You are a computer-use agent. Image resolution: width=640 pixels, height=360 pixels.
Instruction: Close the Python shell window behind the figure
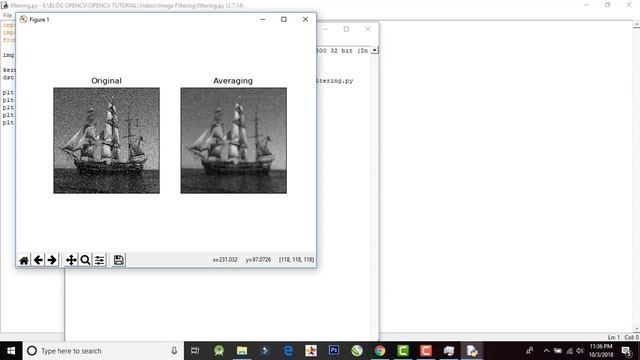click(x=368, y=29)
